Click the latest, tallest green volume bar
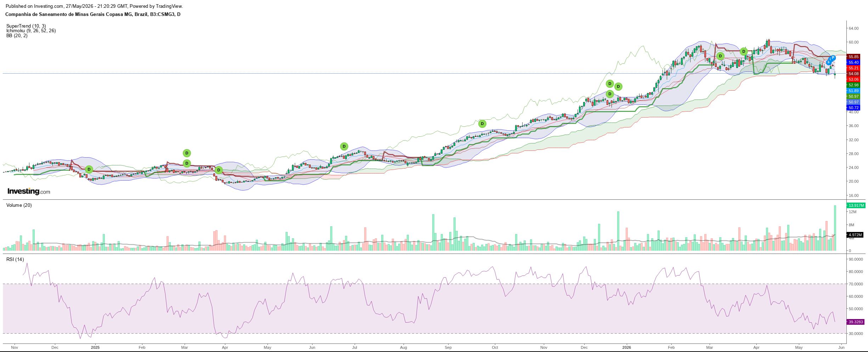The width and height of the screenshot is (868, 352). (835, 228)
